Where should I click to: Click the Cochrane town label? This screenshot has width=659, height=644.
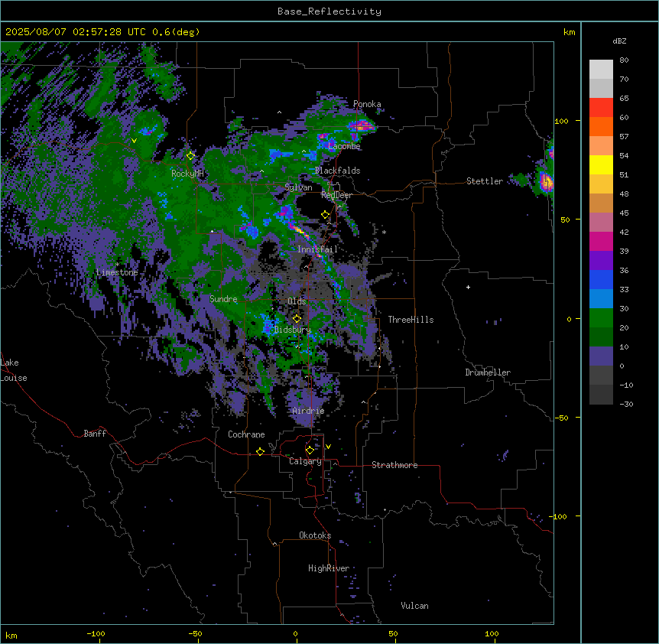tap(246, 434)
